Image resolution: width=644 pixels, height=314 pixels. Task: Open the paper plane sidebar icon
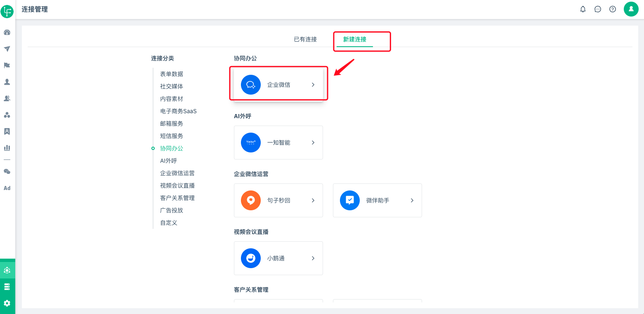(7, 49)
